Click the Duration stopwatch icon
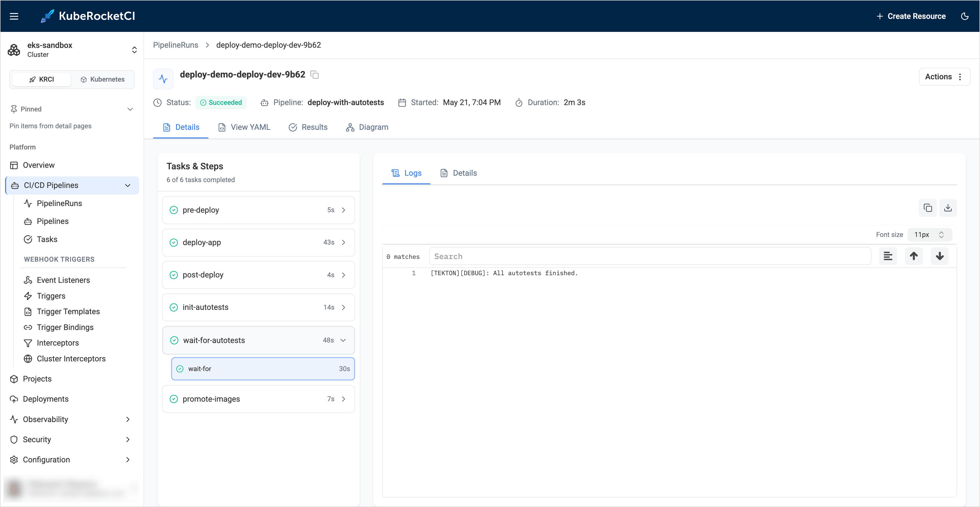Viewport: 980px width, 507px height. tap(519, 103)
